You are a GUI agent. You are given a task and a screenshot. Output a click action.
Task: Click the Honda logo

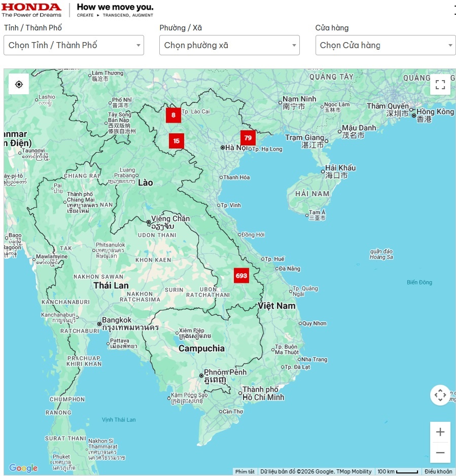[31, 10]
